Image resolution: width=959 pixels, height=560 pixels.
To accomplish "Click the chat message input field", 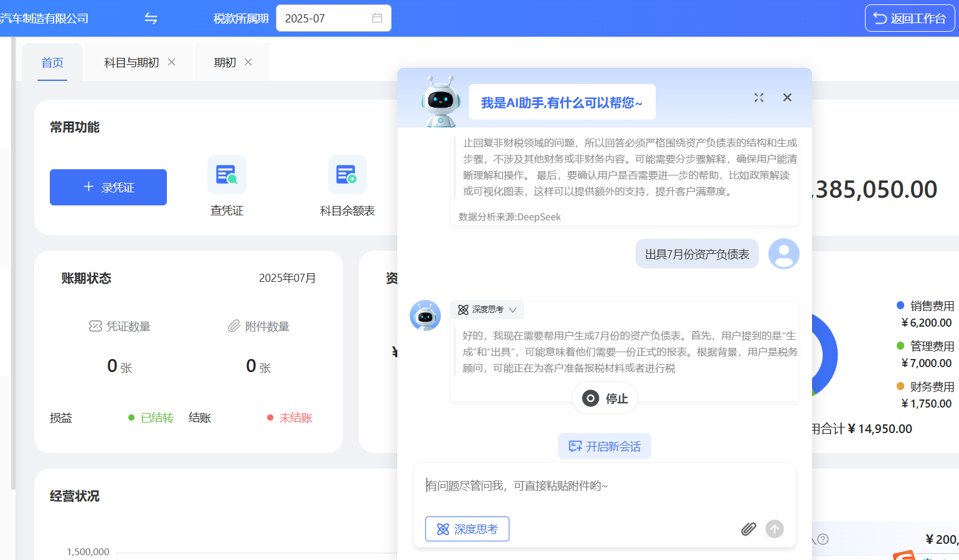I will point(604,487).
